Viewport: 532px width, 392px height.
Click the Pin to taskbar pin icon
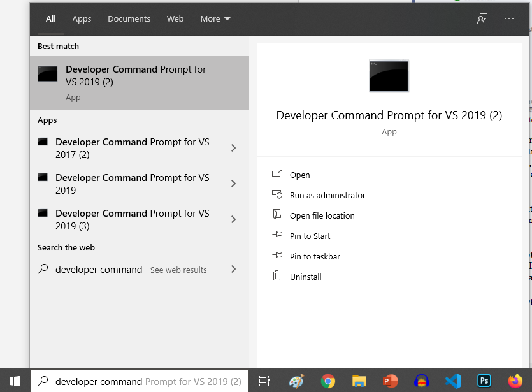point(277,255)
